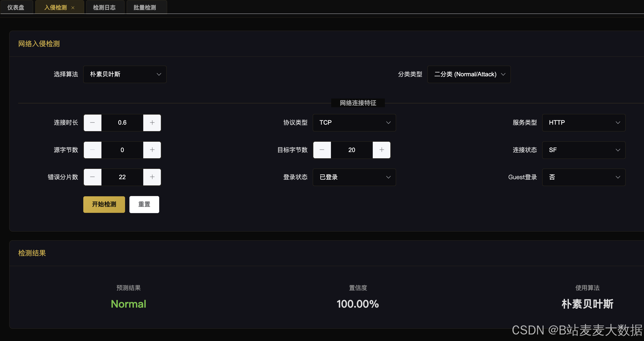Open the 检测日志 tab
644x341 pixels.
(104, 8)
